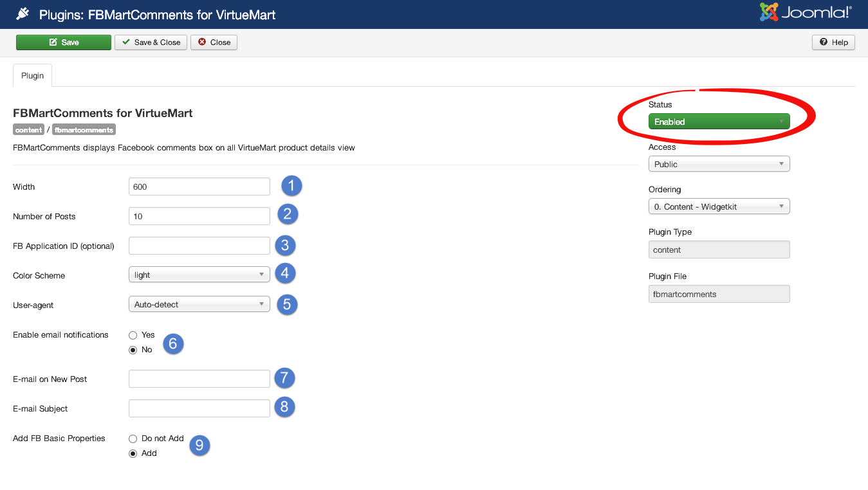Viewport: 868px width, 490px height.
Task: Click numbered marker 3 beside FB Application ID
Action: [285, 245]
